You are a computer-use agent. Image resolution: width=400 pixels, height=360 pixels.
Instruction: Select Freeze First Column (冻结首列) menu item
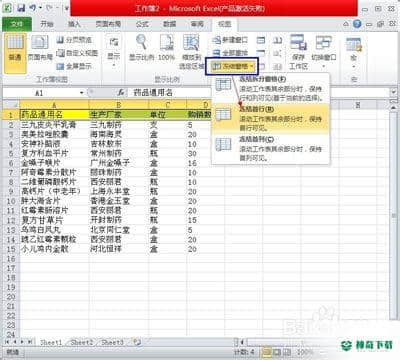[271, 148]
